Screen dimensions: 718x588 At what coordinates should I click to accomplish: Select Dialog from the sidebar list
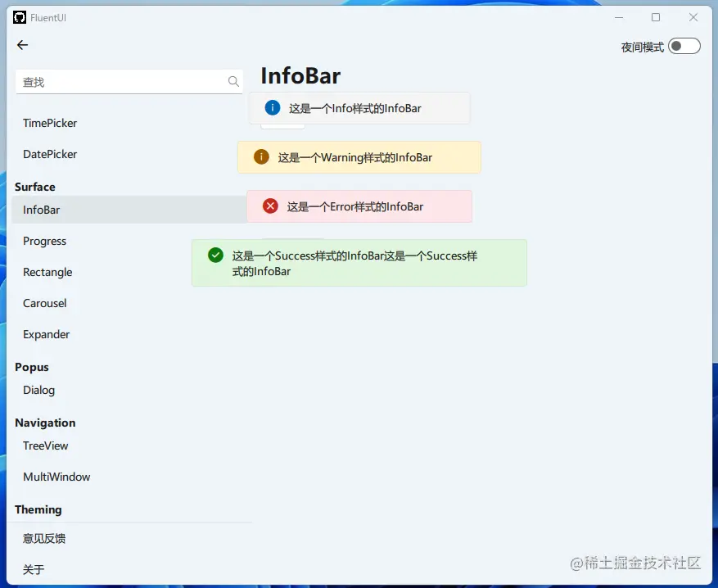pos(38,391)
